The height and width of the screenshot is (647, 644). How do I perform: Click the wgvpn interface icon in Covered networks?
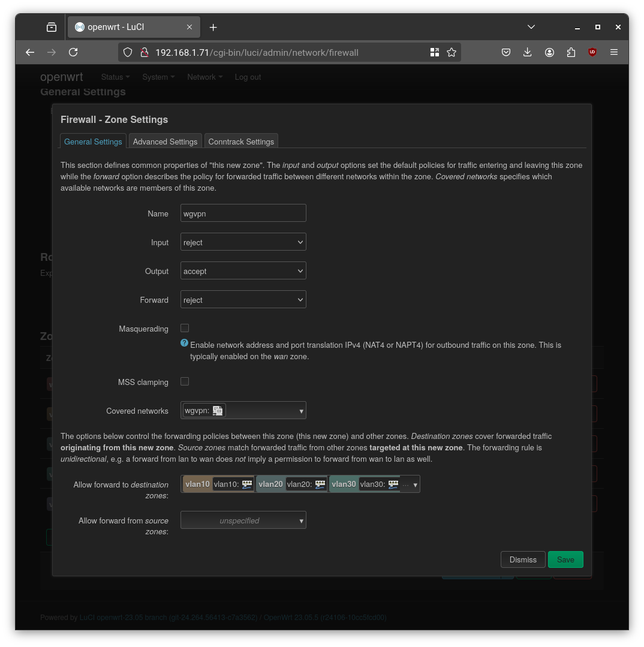pos(218,410)
